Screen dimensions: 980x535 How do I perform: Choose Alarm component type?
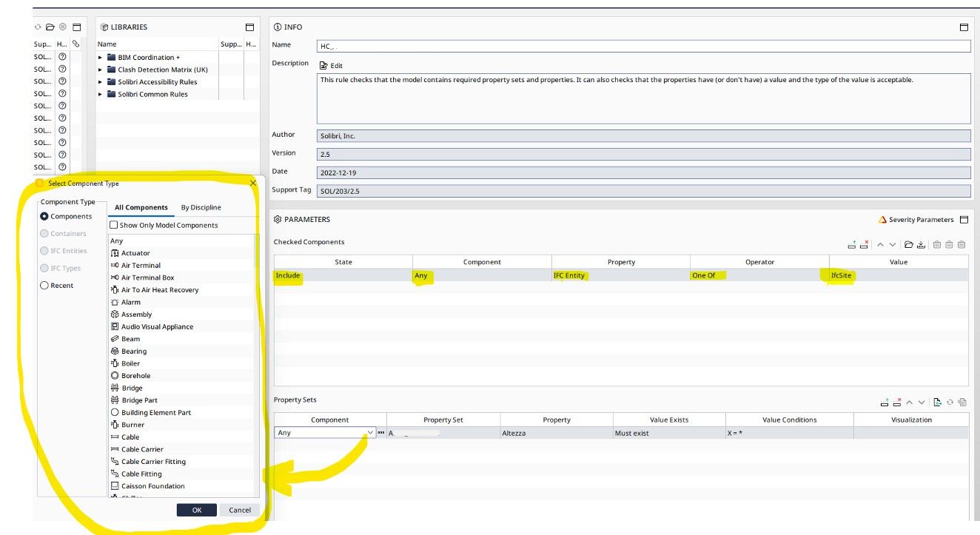click(131, 302)
